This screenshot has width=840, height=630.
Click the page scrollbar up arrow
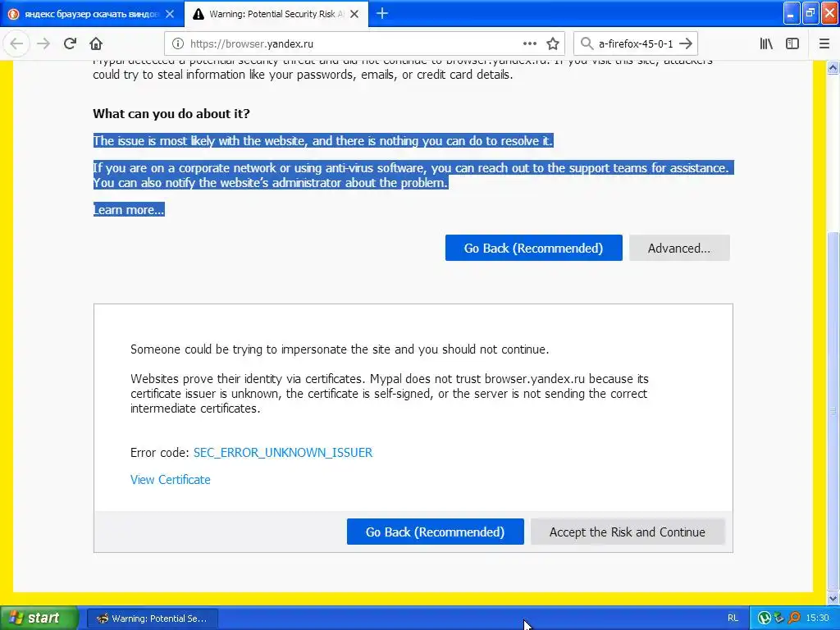(833, 67)
